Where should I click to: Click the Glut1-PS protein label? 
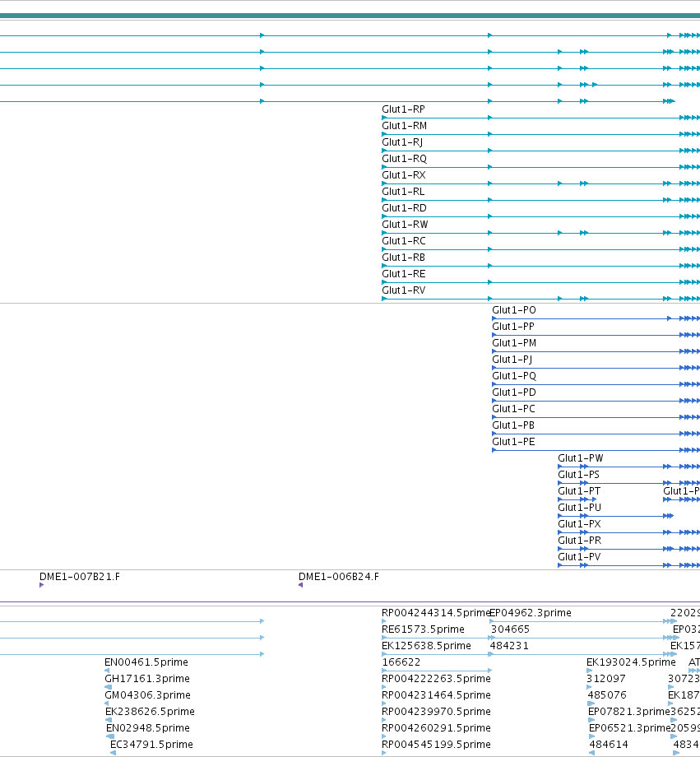pos(578,474)
